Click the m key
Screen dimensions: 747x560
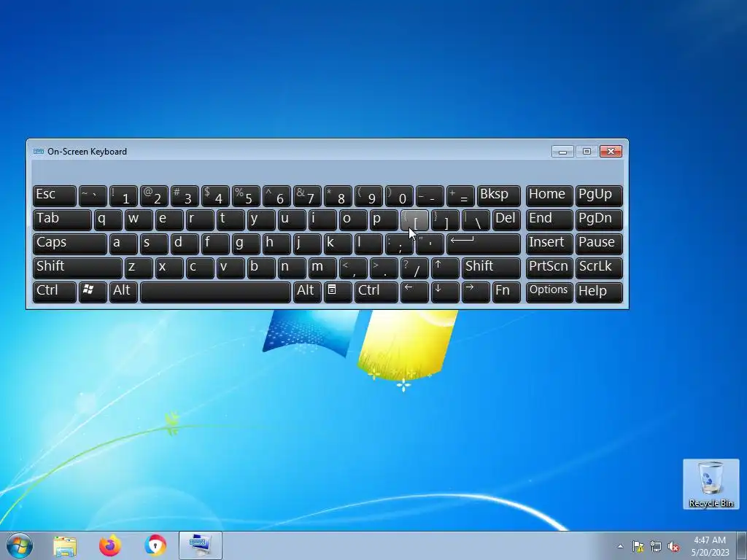tap(322, 268)
